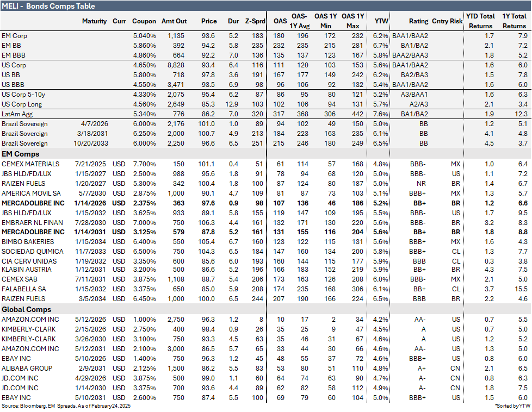Viewport: 532px width, 412px height.
Task: Click the Amt Out column header
Action: coord(174,21)
